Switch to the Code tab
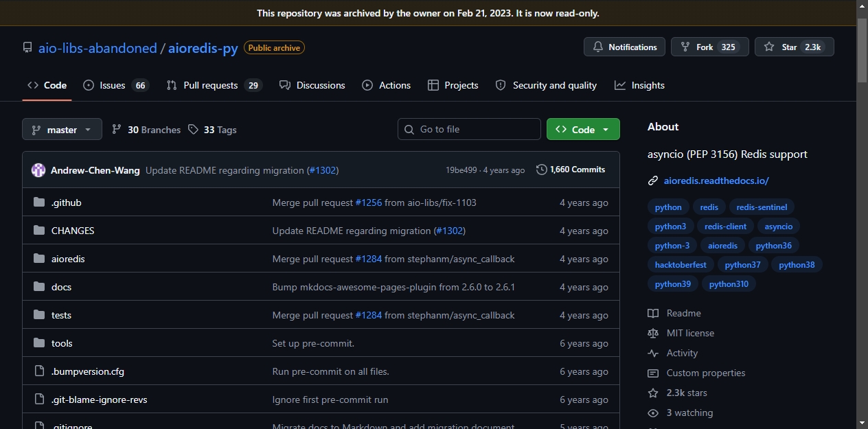The width and height of the screenshot is (868, 429). 47,85
